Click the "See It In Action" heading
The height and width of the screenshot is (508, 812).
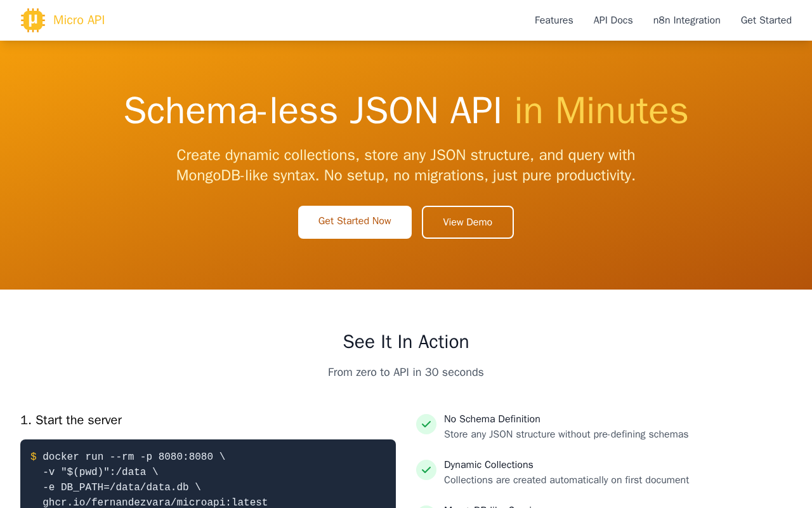point(406,342)
